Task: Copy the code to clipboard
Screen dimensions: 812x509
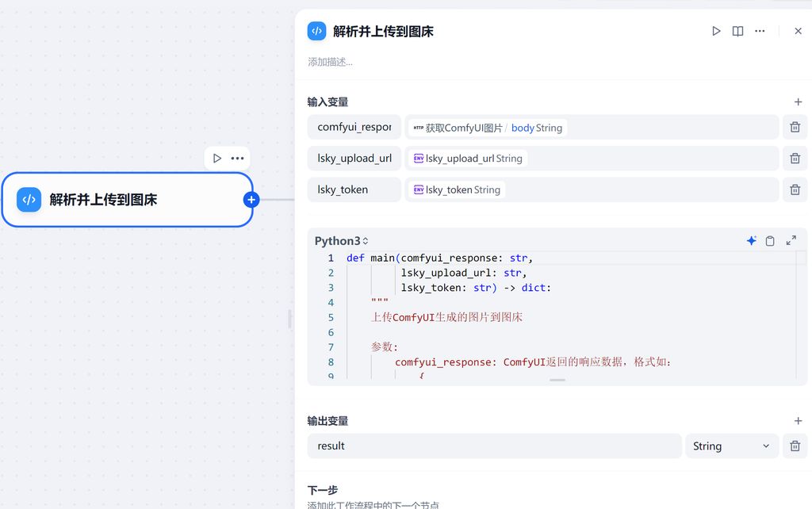Action: click(x=770, y=241)
